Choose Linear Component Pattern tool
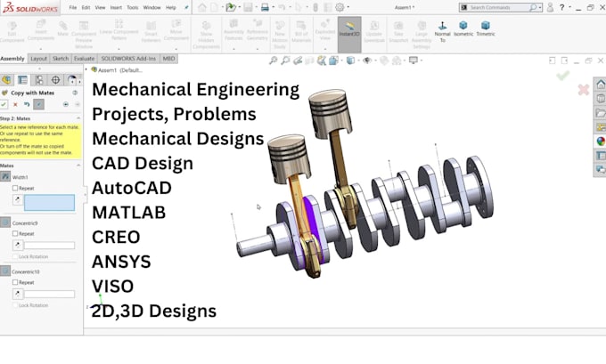Screen dimensions: 606x364 pos(119,30)
